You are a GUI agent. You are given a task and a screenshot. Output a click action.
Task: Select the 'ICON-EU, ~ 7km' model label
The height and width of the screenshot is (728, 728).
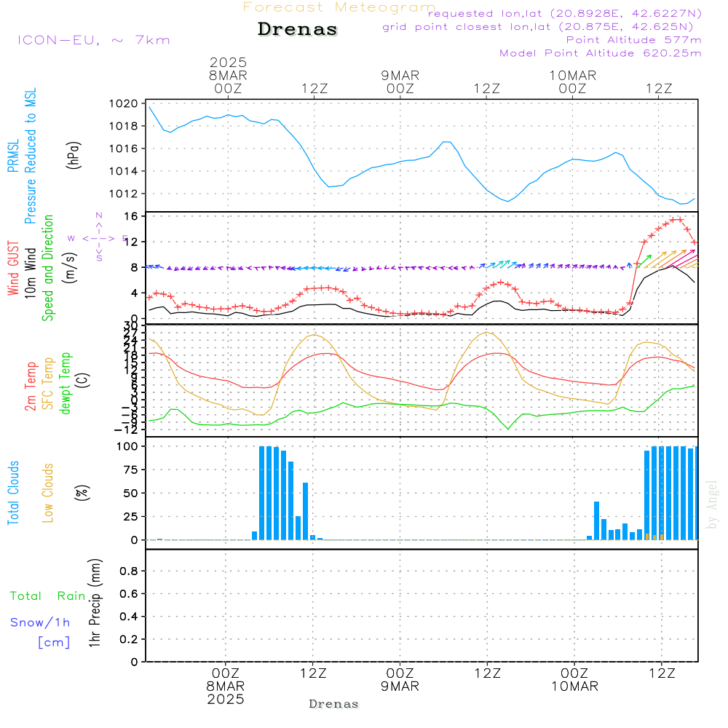click(x=94, y=40)
